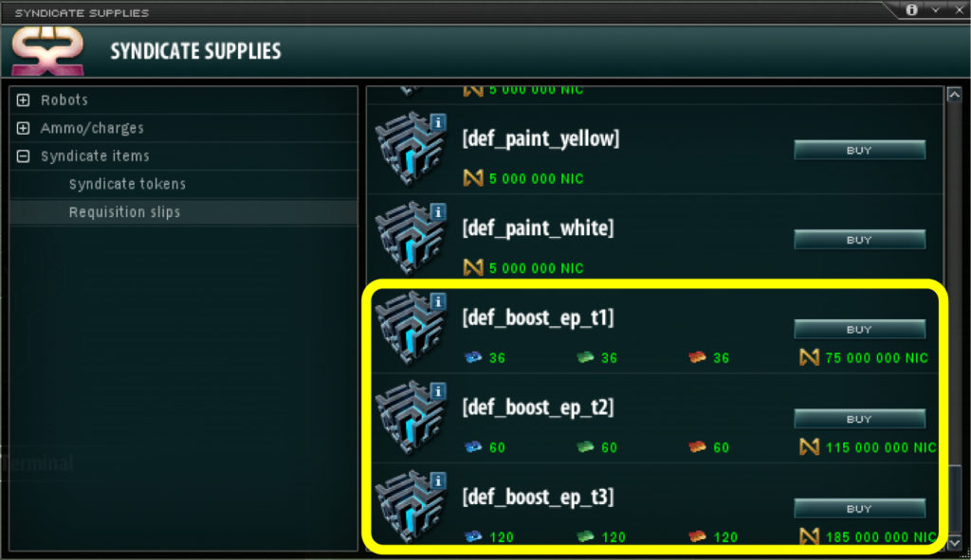Show info for def_boost_ep_t2 item
Image resolution: width=971 pixels, height=560 pixels.
click(438, 391)
